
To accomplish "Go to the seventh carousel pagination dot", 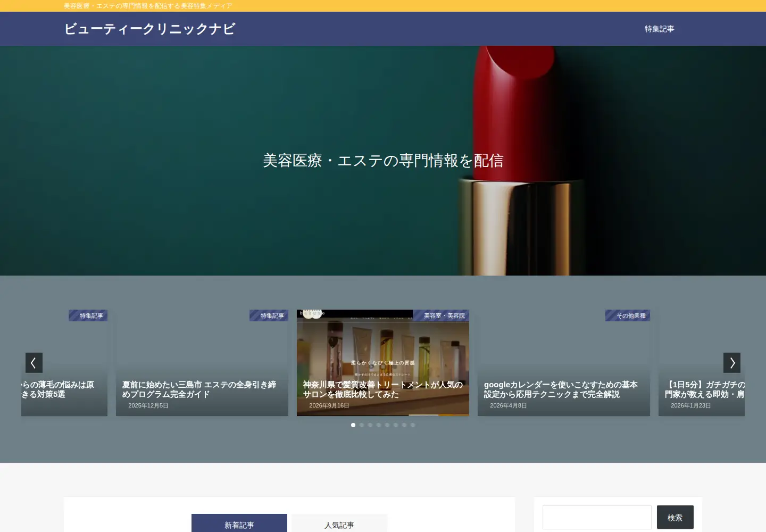I will tap(404, 425).
